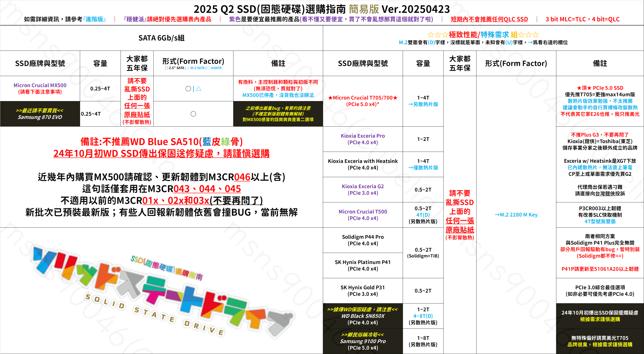Viewport: 644px width, 354px height.
Task: Click the underlined WD SSD warranty warning line
Action: pyautogui.click(x=161, y=153)
